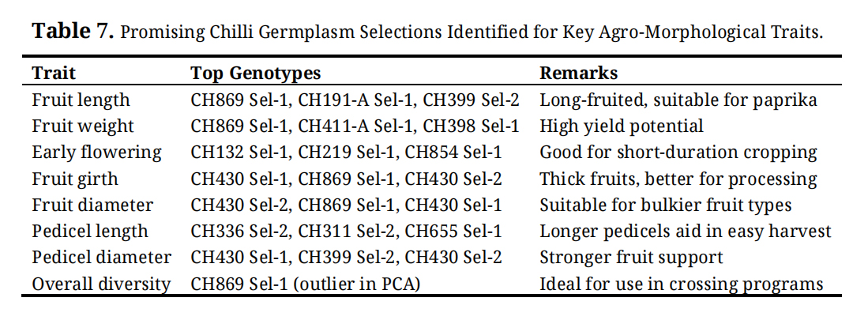This screenshot has height=324, width=868.
Task: Click the Fruit diameter row label
Action: click(x=92, y=205)
